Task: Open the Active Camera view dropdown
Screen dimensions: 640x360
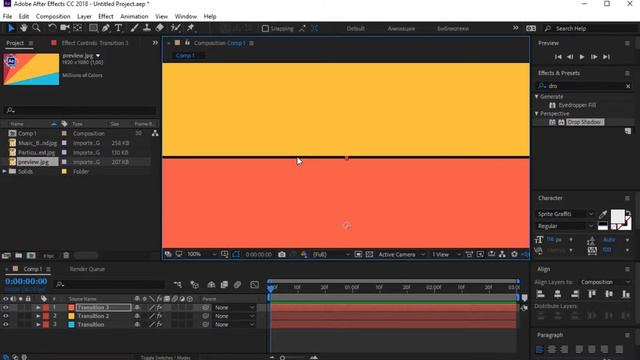Action: (x=402, y=254)
